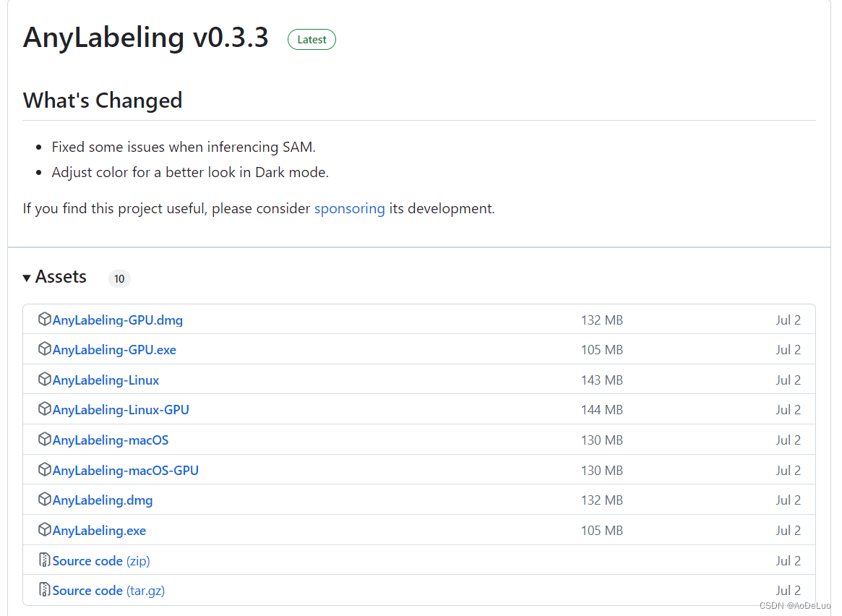Screen dimensions: 842x616
Task: Click the Assets heading label
Action: click(61, 277)
